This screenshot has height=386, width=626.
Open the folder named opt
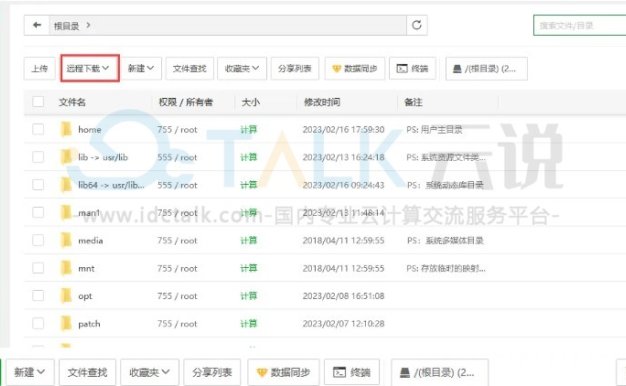[x=85, y=296]
